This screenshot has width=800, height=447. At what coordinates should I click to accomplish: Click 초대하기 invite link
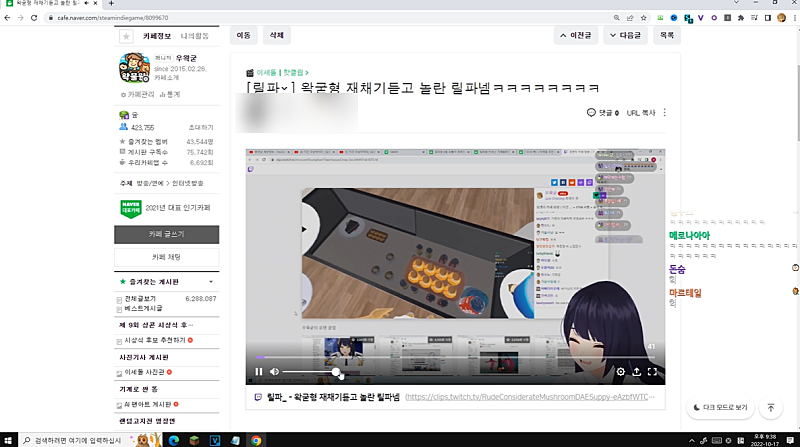pyautogui.click(x=201, y=128)
